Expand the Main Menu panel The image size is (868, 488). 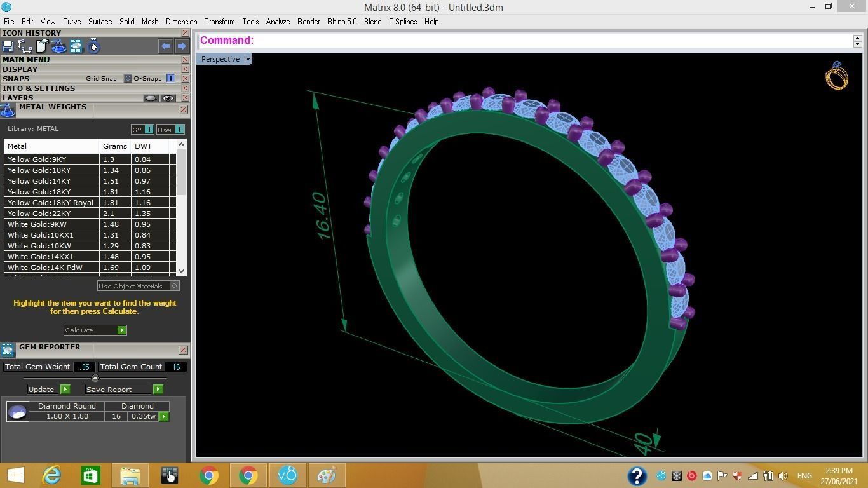tap(26, 60)
